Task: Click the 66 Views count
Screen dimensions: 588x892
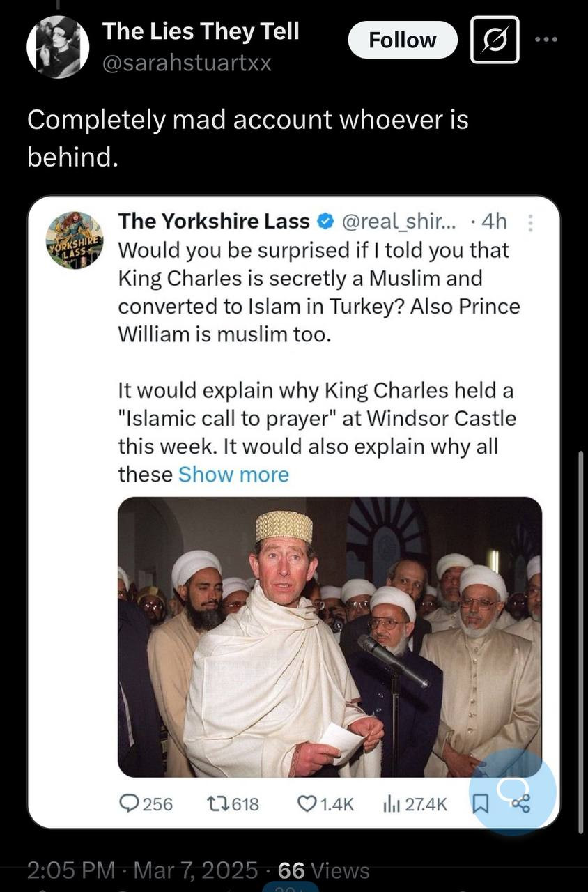Action: point(323,870)
